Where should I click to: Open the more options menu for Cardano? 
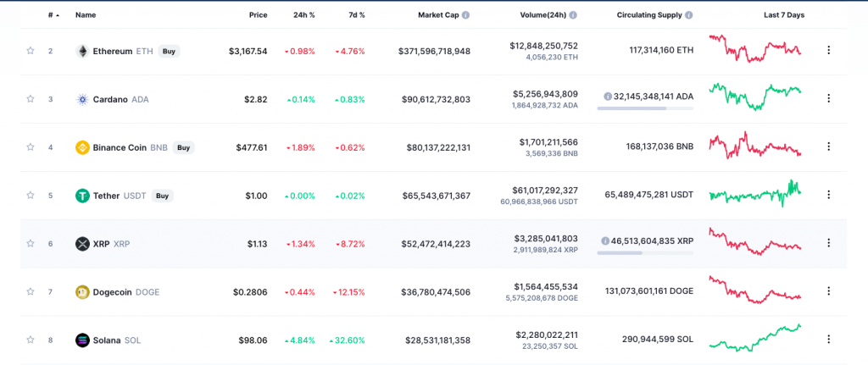coord(829,98)
